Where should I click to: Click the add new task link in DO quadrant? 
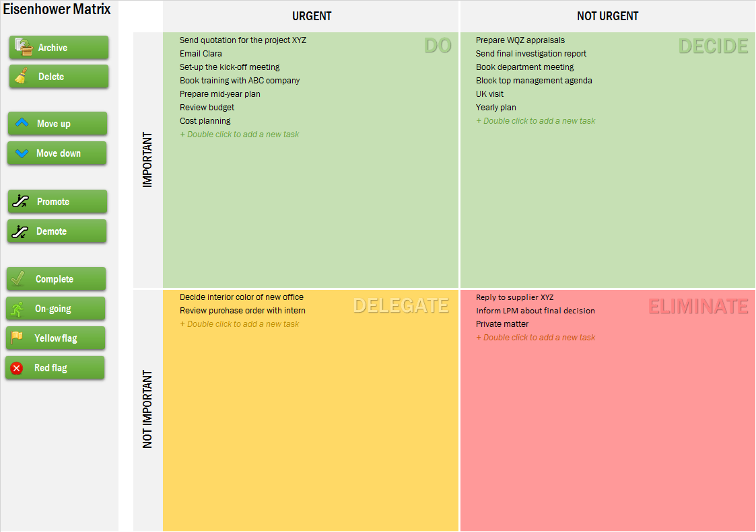coord(240,134)
